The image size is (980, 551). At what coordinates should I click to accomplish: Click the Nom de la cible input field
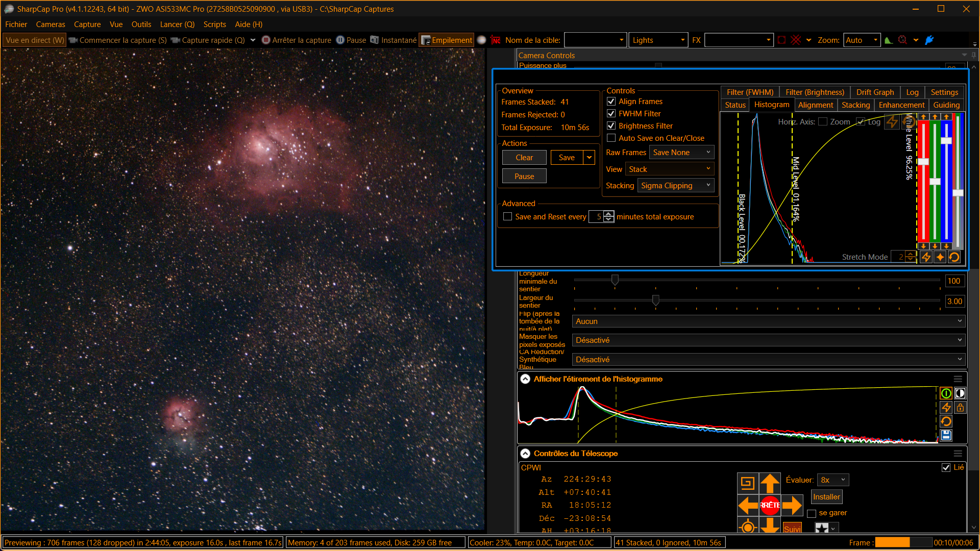click(x=595, y=40)
